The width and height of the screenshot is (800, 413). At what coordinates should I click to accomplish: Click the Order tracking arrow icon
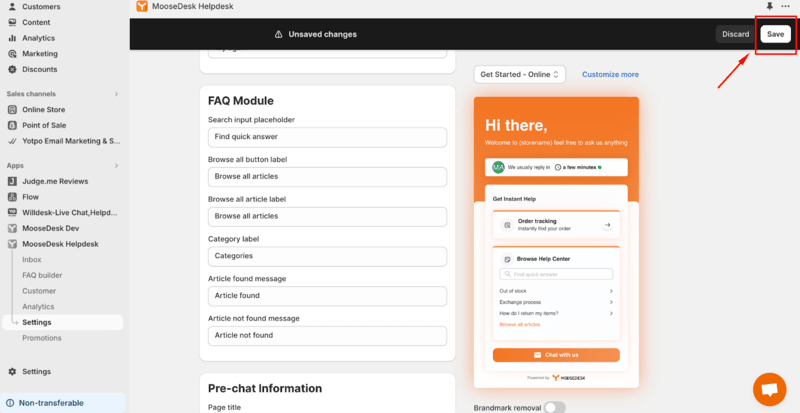point(607,225)
